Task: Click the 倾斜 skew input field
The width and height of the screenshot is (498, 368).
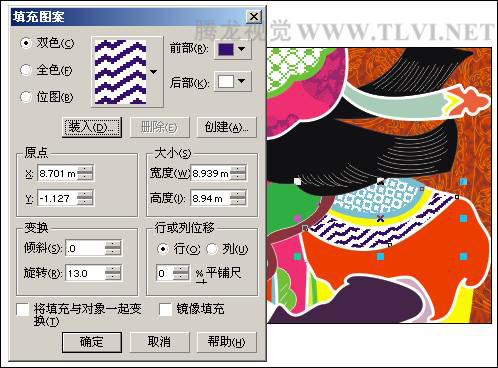Action: 85,248
